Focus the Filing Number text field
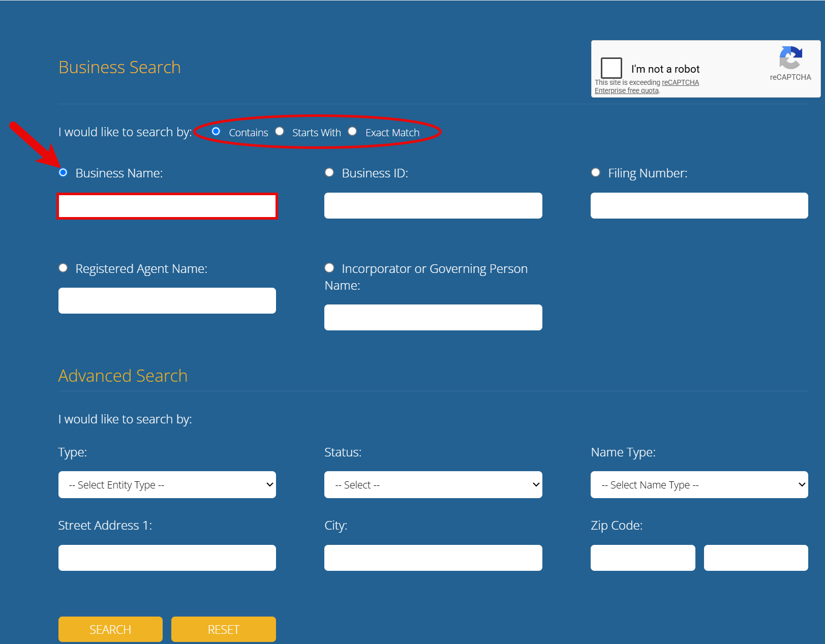 pos(699,205)
